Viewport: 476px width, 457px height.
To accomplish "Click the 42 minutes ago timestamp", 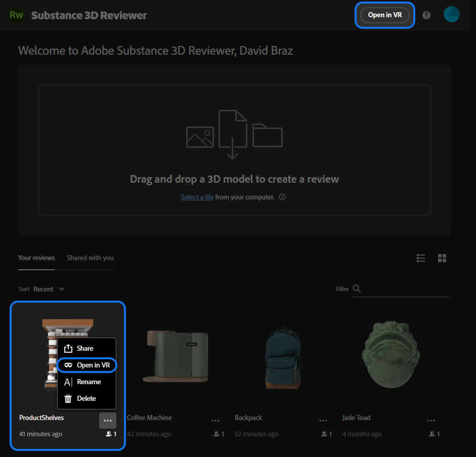I will [149, 434].
